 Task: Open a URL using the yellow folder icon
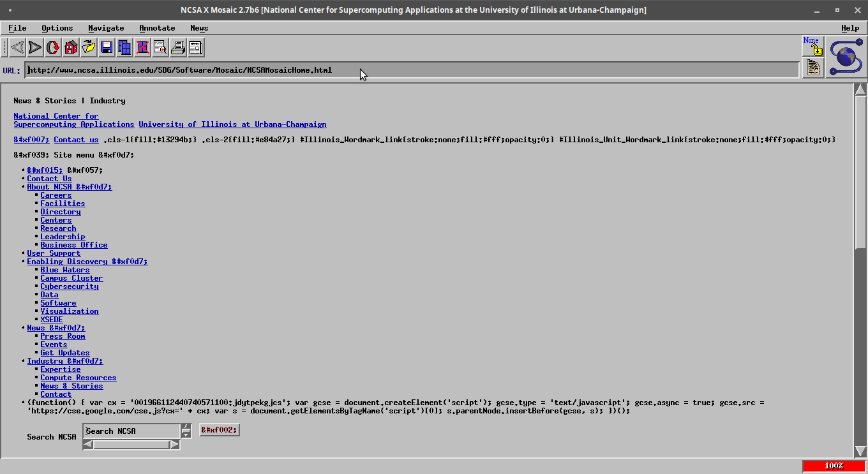tap(89, 47)
